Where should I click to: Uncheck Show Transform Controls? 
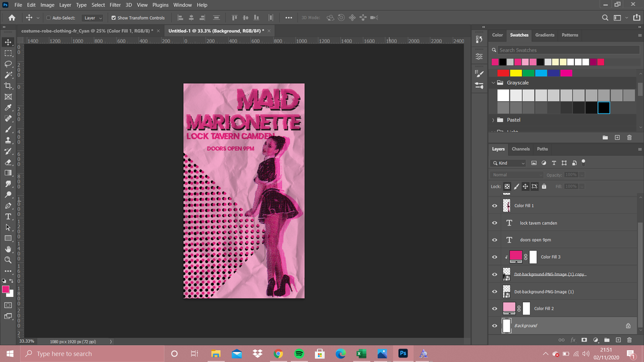click(x=114, y=18)
